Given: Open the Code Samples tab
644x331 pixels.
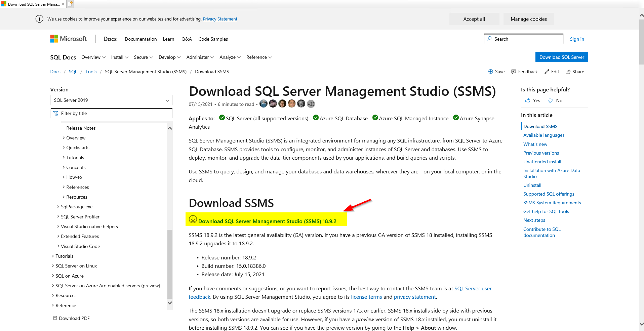Looking at the screenshot, I should (x=213, y=39).
